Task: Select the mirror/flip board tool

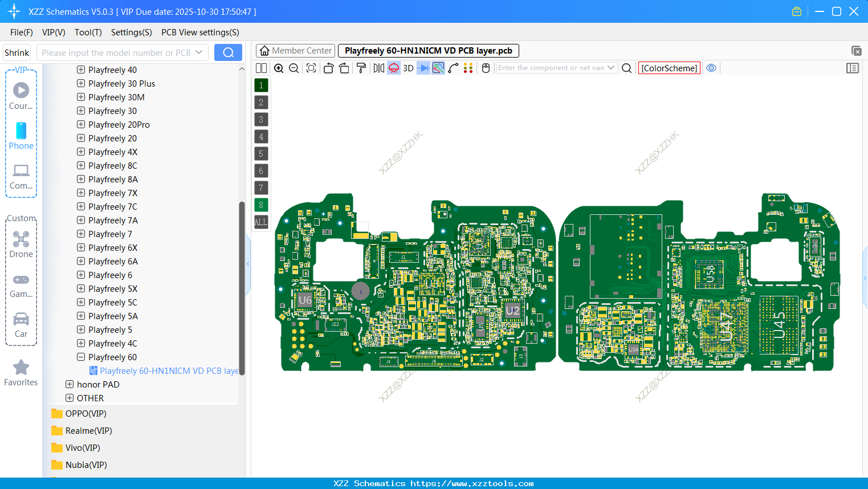Action: coord(378,68)
